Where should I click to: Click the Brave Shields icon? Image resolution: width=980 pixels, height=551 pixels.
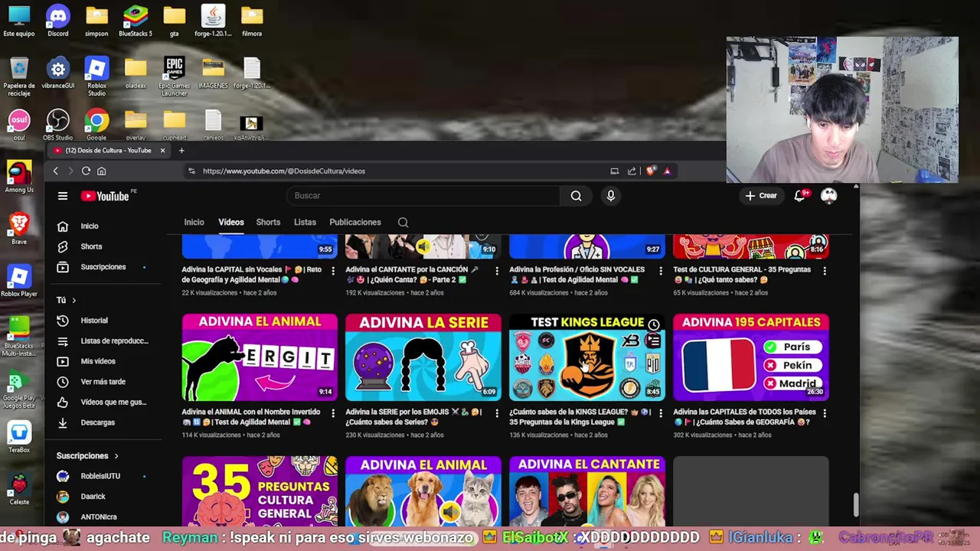[650, 171]
